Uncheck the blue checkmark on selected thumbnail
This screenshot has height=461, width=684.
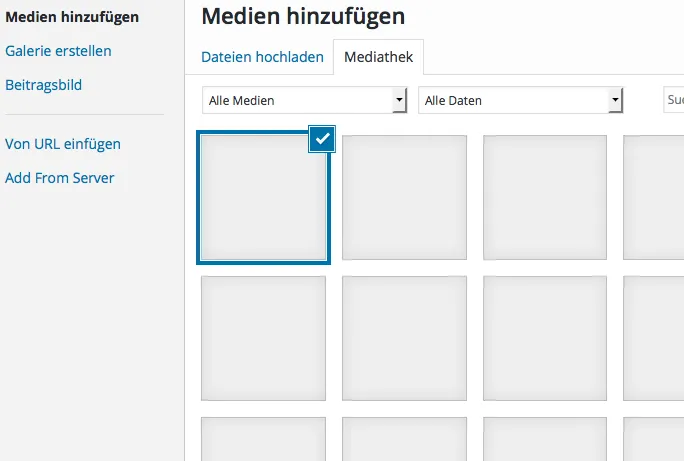[x=322, y=139]
